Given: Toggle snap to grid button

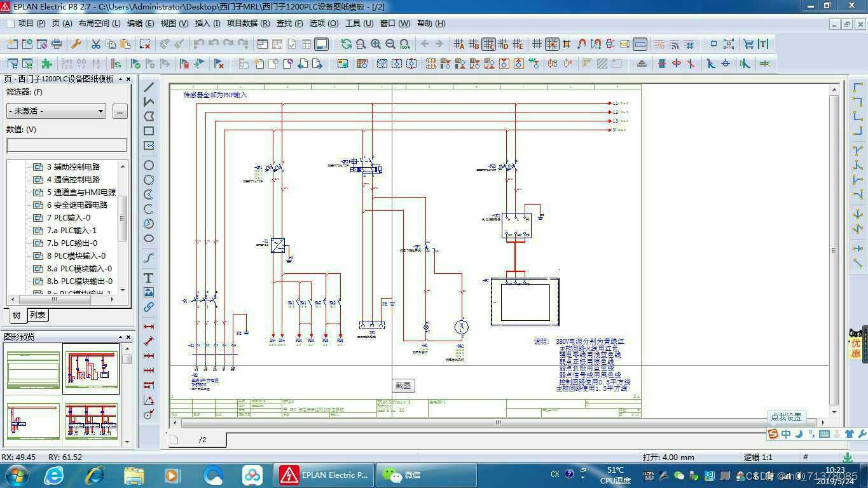Looking at the screenshot, I should click(x=552, y=44).
